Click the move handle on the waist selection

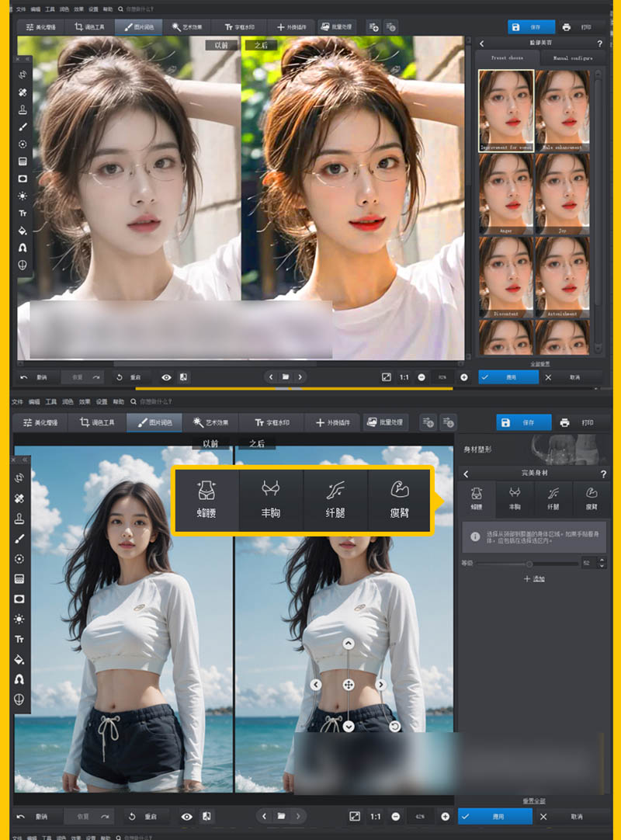pos(349,685)
